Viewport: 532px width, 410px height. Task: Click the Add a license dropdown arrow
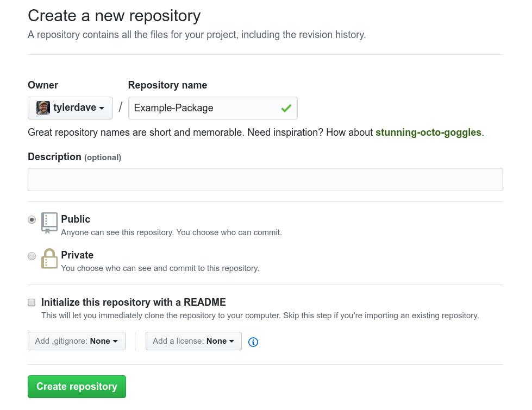tap(233, 340)
